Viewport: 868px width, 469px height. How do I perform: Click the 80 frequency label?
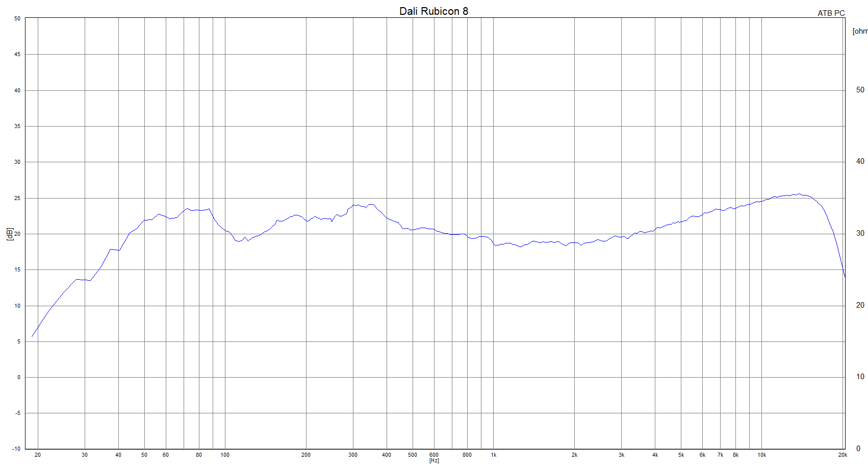point(199,455)
